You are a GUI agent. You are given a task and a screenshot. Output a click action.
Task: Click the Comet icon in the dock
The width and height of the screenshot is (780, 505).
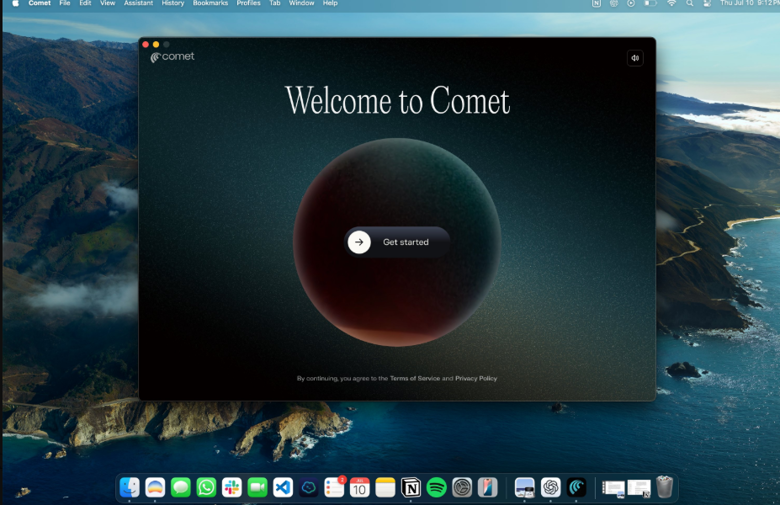[x=577, y=488]
